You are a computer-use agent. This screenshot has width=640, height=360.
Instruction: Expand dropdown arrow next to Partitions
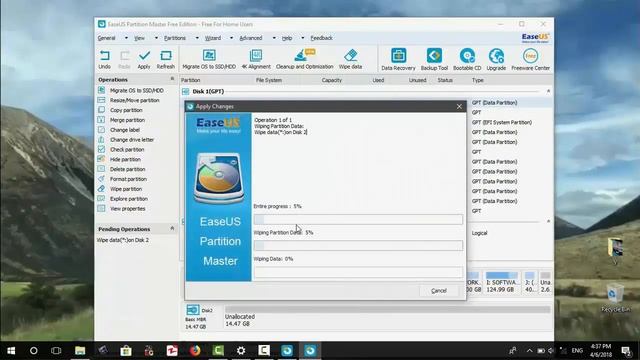point(197,38)
